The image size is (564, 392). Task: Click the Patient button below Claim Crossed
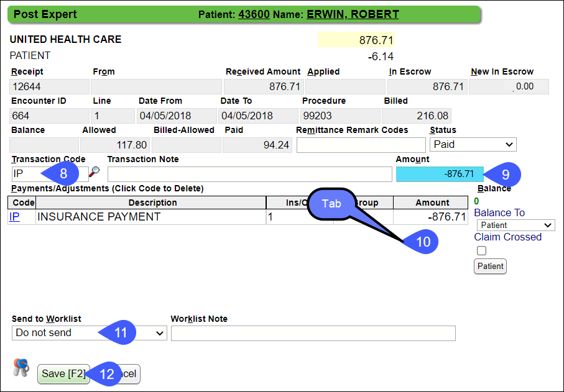(x=490, y=266)
